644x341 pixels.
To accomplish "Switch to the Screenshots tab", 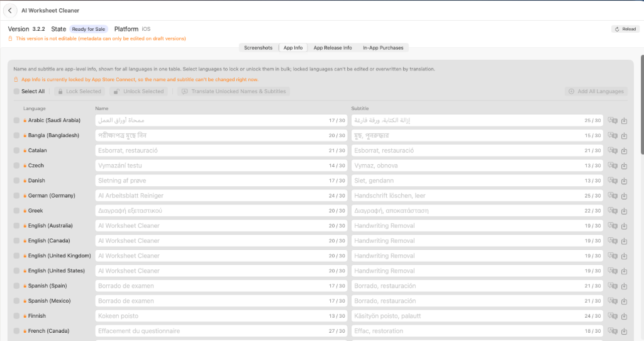I will pyautogui.click(x=258, y=48).
